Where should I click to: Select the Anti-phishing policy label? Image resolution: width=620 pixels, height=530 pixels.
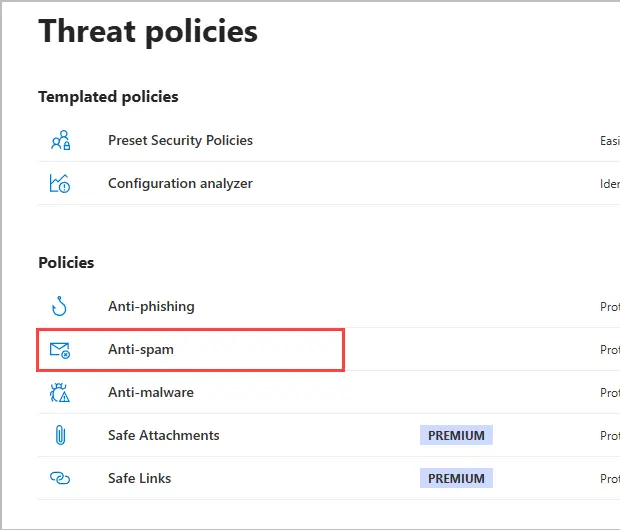[x=151, y=307]
